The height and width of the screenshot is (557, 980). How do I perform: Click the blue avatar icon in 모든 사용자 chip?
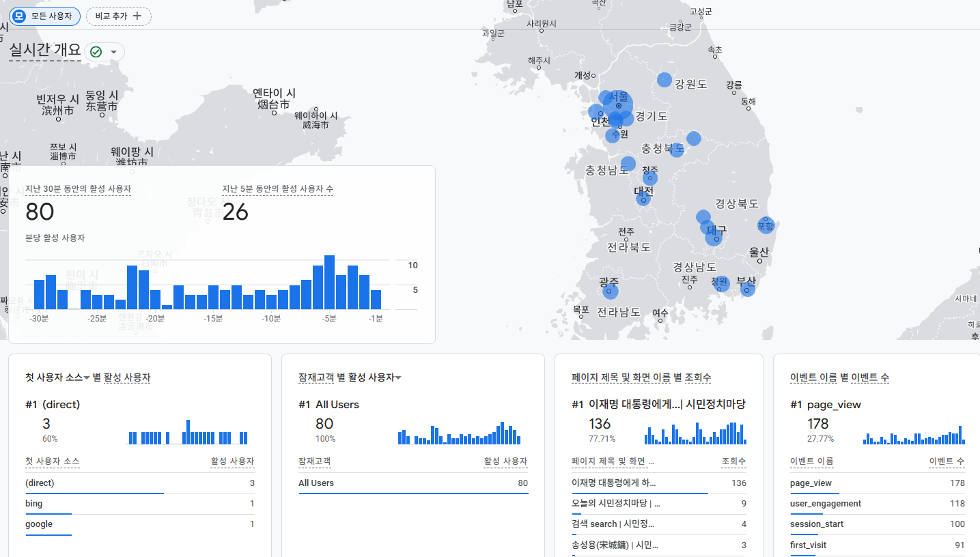pos(19,16)
